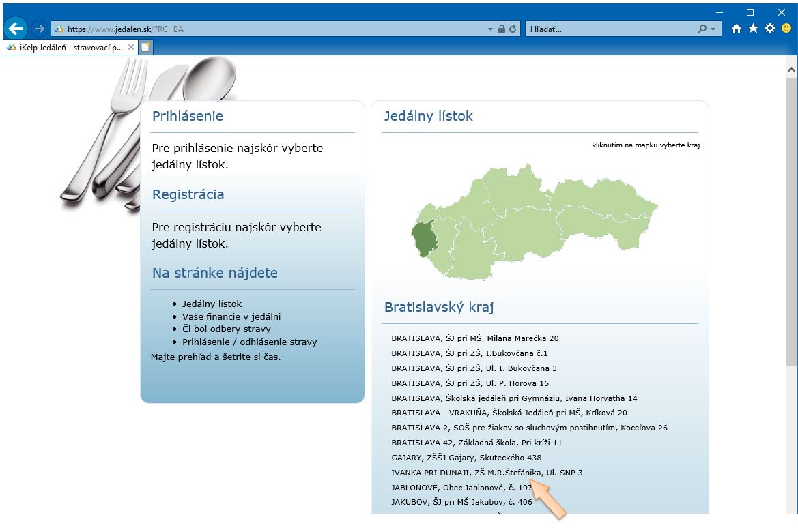The width and height of the screenshot is (798, 532).
Task: Open the Tools gear icon
Action: coord(770,29)
